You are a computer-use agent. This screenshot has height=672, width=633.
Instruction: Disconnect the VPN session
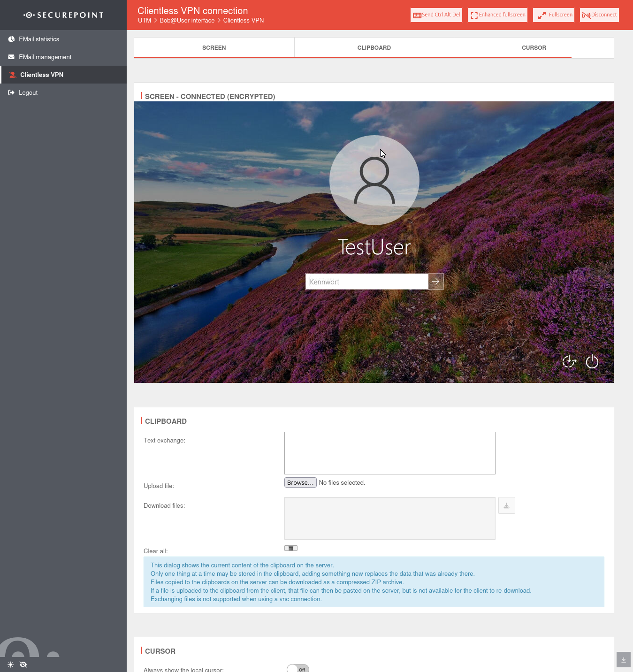point(599,15)
